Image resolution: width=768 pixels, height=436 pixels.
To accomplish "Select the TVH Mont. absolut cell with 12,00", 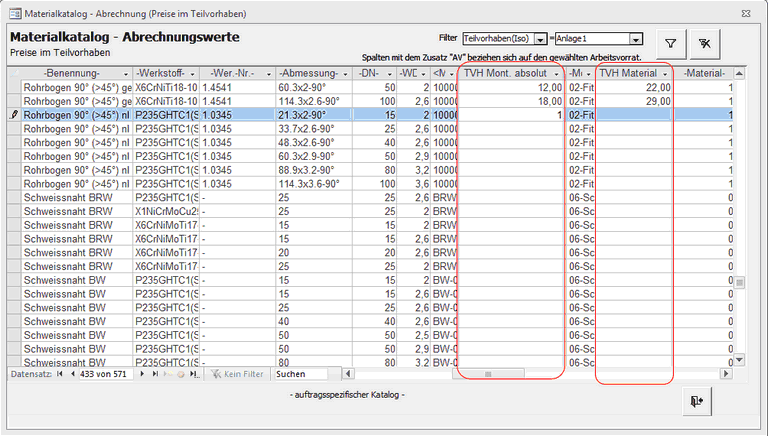I will coord(510,88).
